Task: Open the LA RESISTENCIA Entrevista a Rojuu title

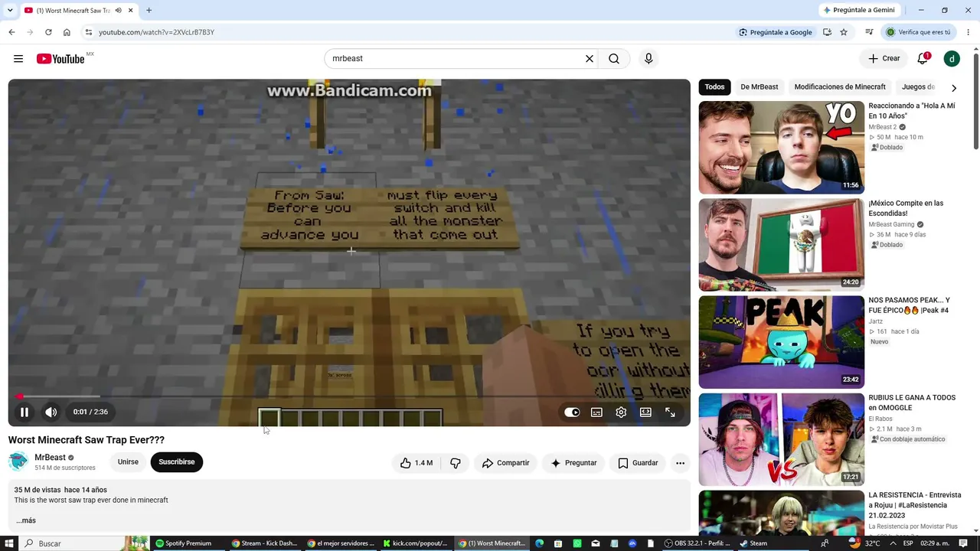Action: 914,505
